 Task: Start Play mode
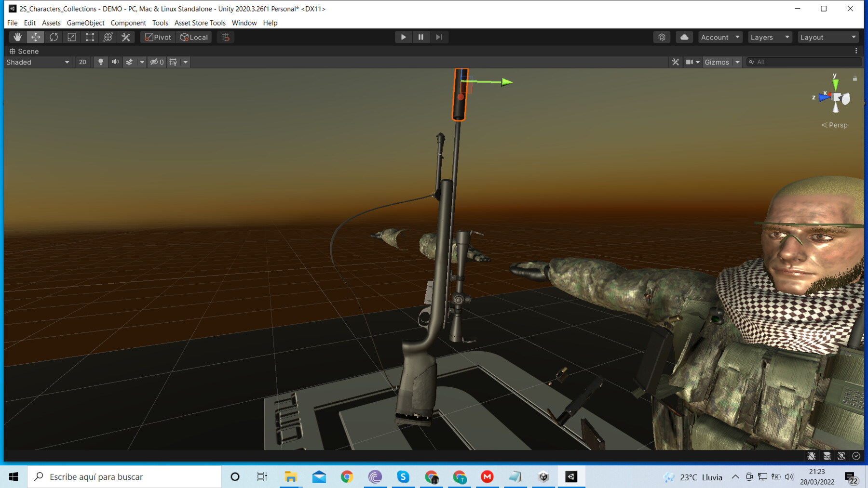[x=403, y=37]
